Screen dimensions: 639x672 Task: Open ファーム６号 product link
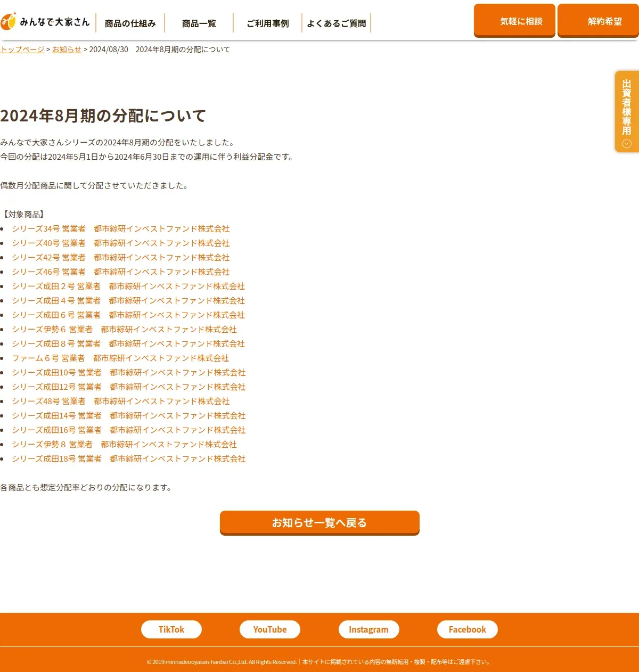coord(120,358)
